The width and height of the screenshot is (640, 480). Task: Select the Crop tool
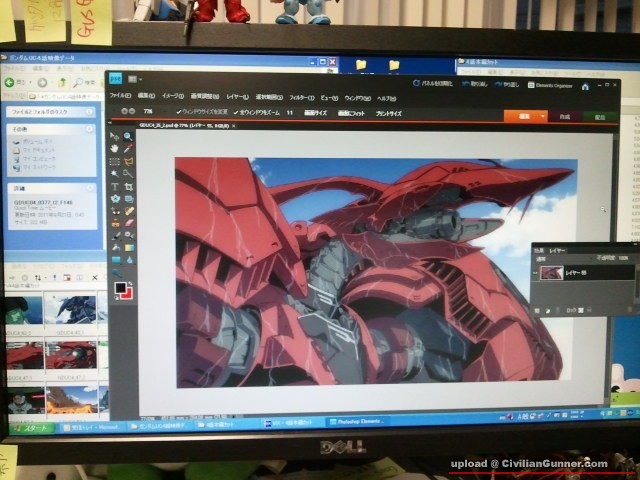[129, 186]
